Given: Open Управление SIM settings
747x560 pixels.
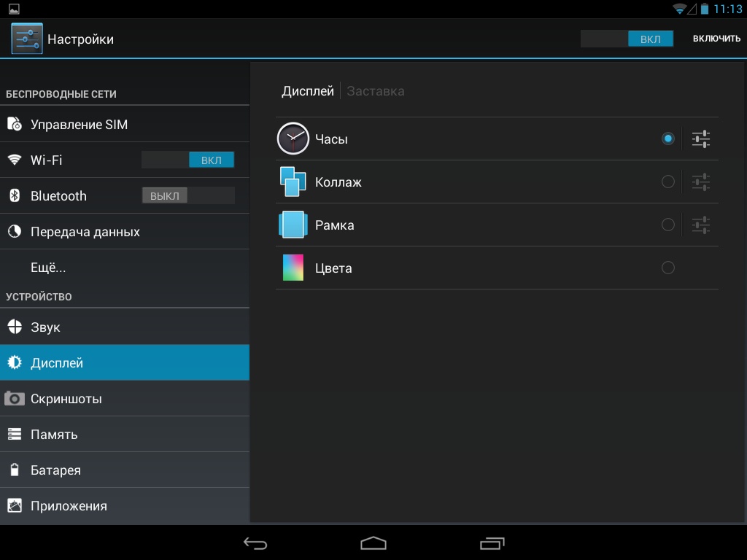Looking at the screenshot, I should point(79,125).
